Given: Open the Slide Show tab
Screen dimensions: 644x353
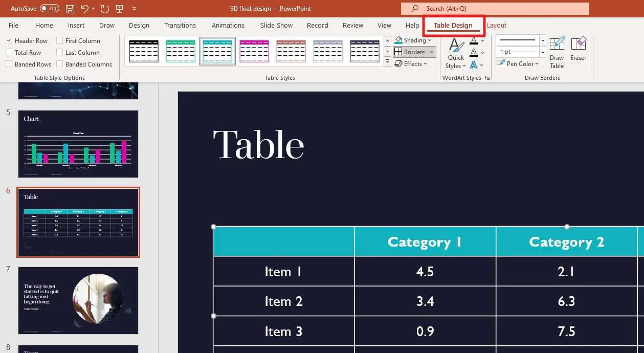Looking at the screenshot, I should pos(276,25).
